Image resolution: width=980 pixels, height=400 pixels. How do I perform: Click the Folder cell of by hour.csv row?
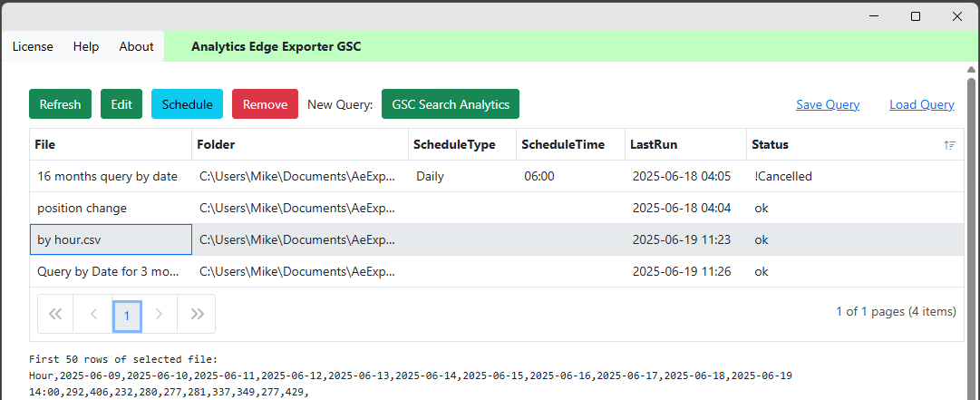[300, 240]
